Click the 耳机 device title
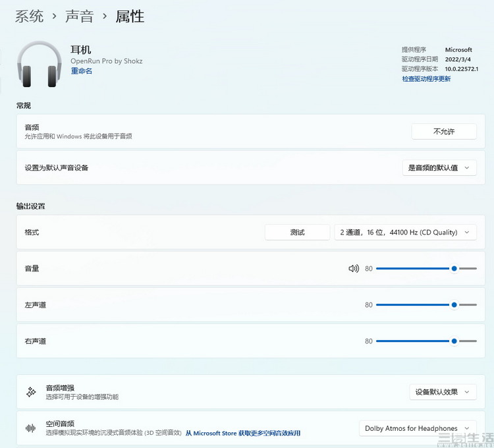The image size is (494, 448). coord(80,50)
